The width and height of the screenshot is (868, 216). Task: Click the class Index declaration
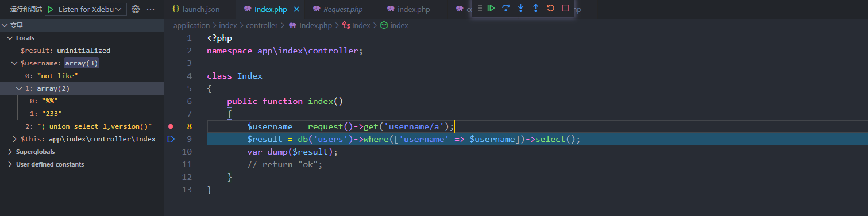click(x=234, y=76)
